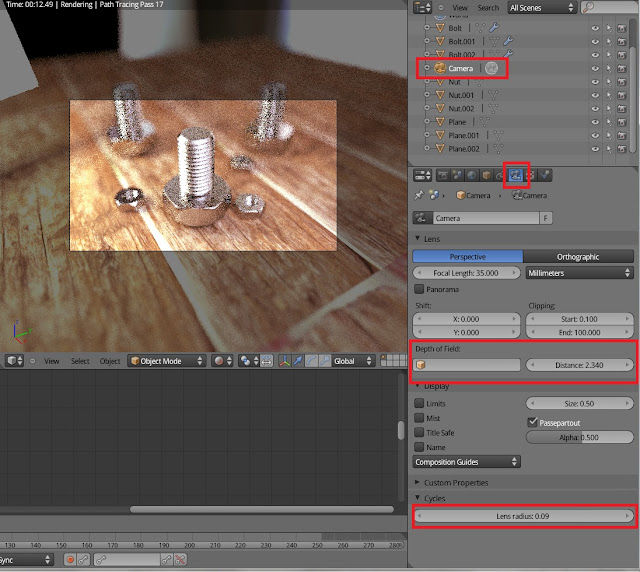Viewport: 640px width, 572px height.
Task: Toggle the pin icon in properties breadcrumb
Action: [419, 195]
